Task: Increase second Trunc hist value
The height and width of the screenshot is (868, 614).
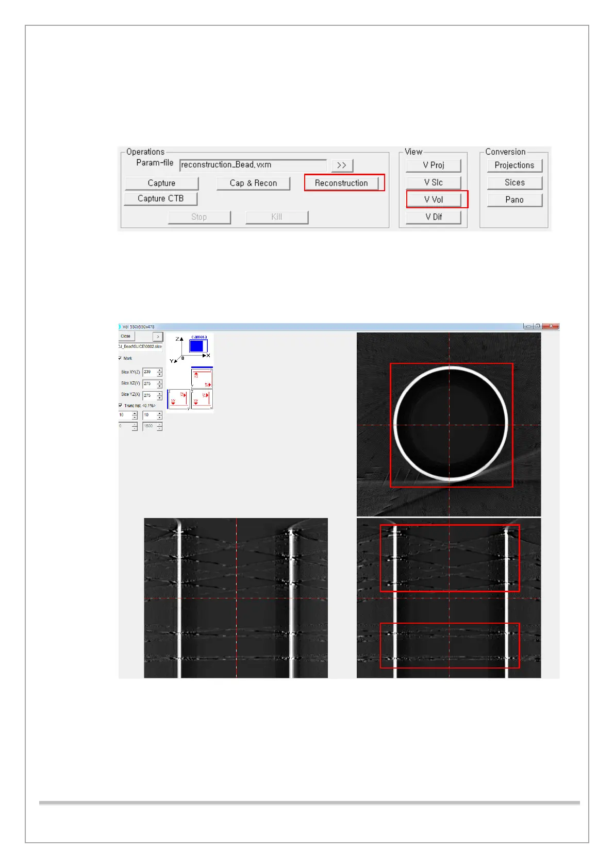Action: pos(160,413)
